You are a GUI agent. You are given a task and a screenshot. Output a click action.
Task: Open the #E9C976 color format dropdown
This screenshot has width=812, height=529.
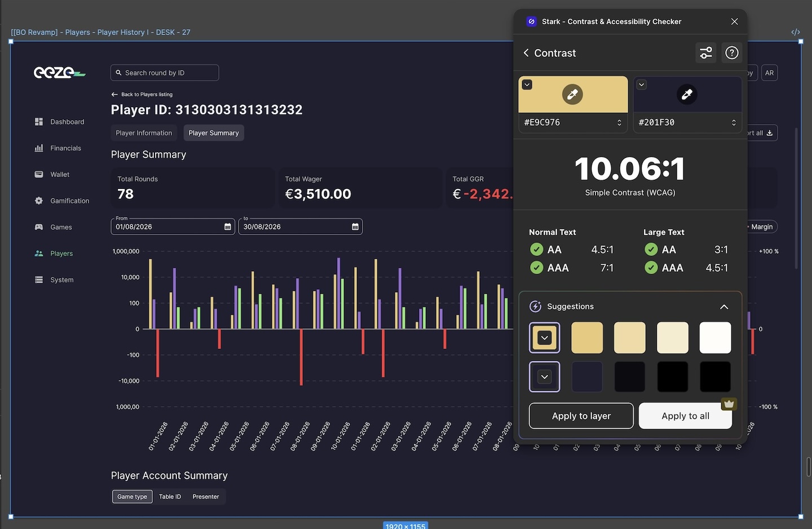pyautogui.click(x=619, y=122)
